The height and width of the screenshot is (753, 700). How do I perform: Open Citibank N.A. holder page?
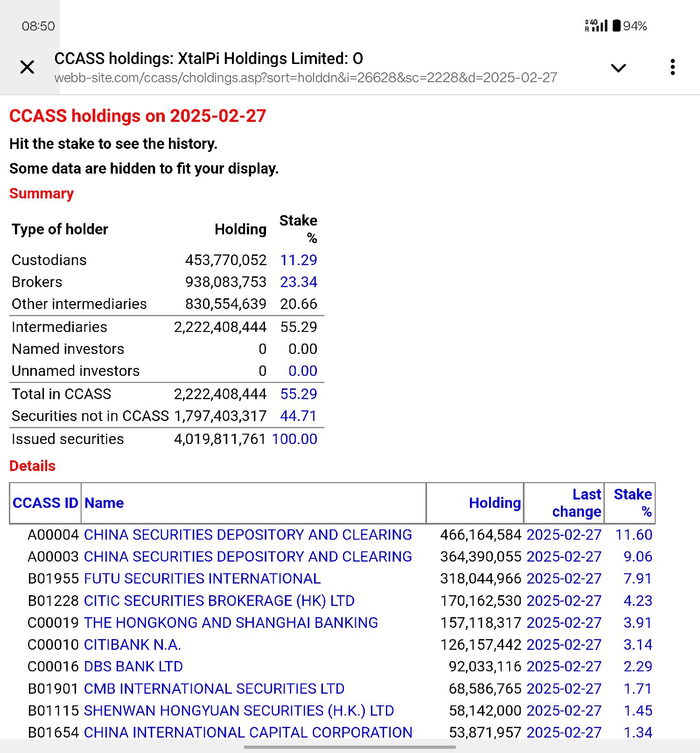point(133,645)
